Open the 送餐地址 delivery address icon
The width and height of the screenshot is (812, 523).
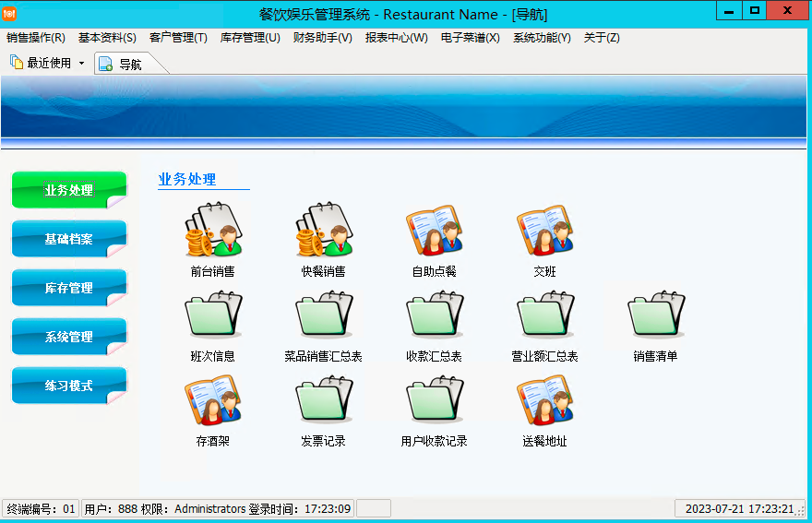pos(544,400)
